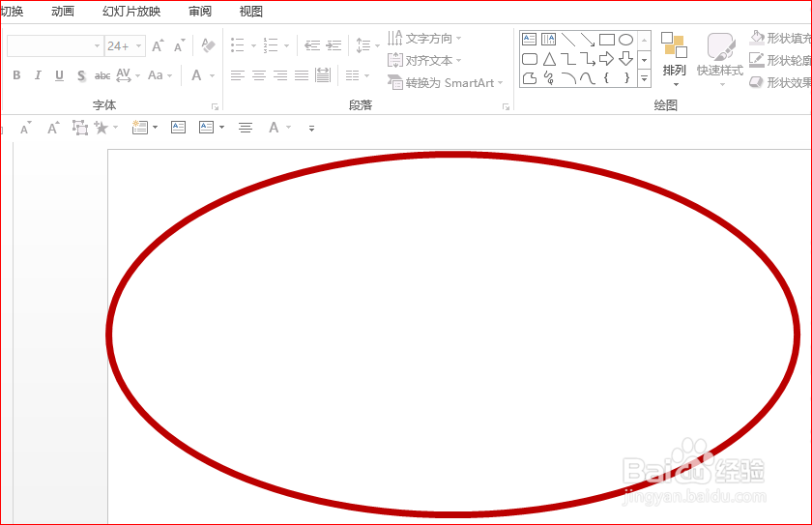Apply distributed alignment to paragraph
Viewport: 812px width, 525px height.
tap(323, 75)
